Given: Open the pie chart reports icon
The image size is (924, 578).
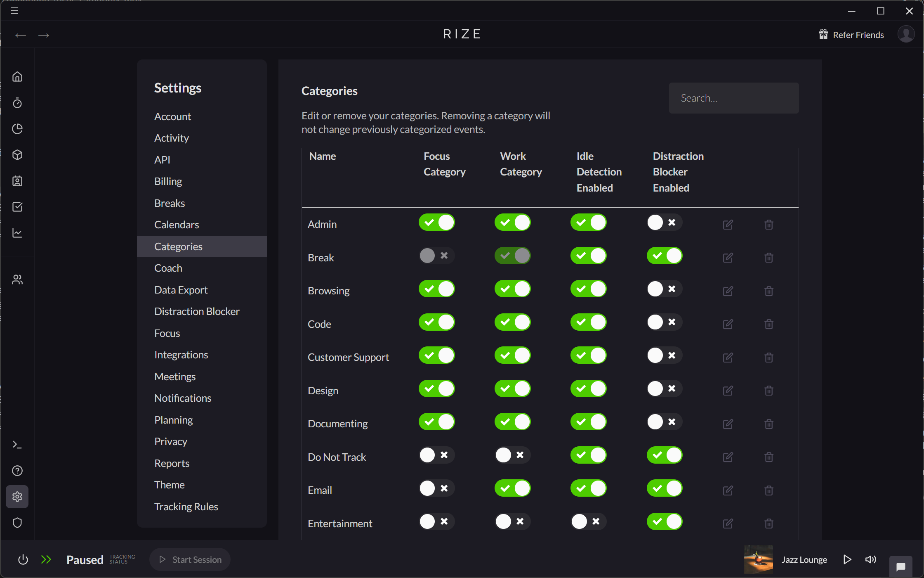Looking at the screenshot, I should [x=17, y=129].
